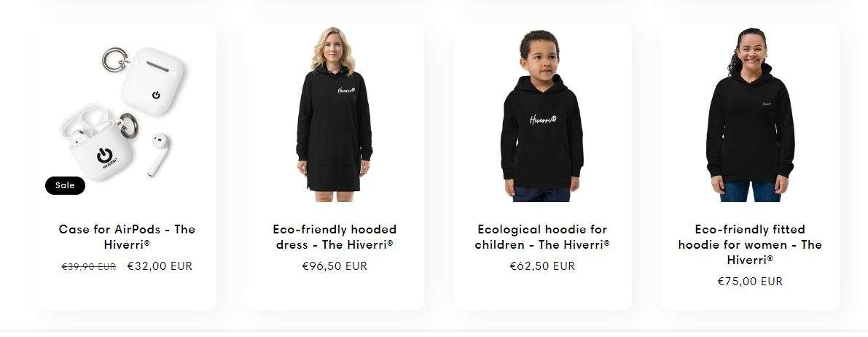Open the women's fitted hoodie photo
Image resolution: width=868 pixels, height=337 pixels.
[x=750, y=115]
